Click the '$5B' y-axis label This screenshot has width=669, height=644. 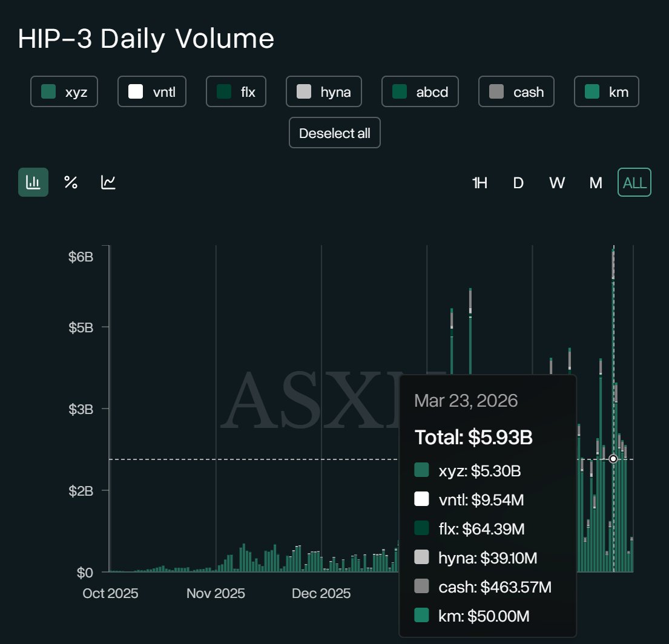coord(81,327)
